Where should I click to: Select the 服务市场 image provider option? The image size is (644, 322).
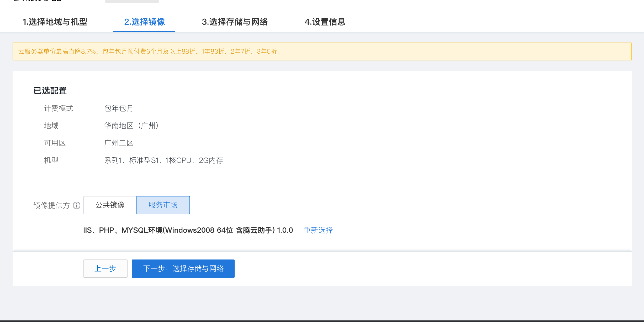(163, 205)
